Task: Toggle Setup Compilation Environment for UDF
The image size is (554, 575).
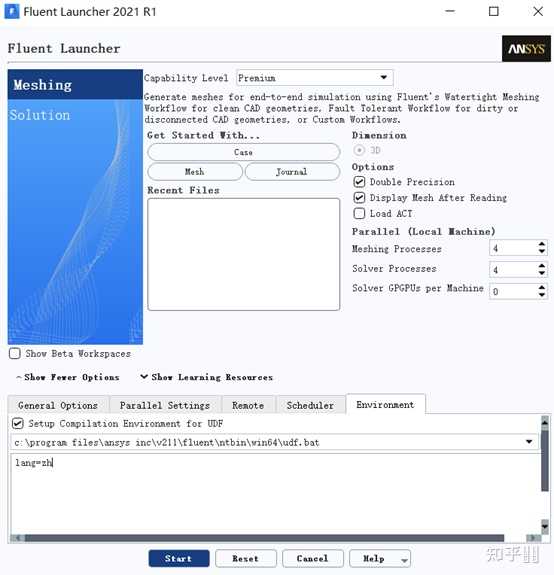Action: click(18, 424)
